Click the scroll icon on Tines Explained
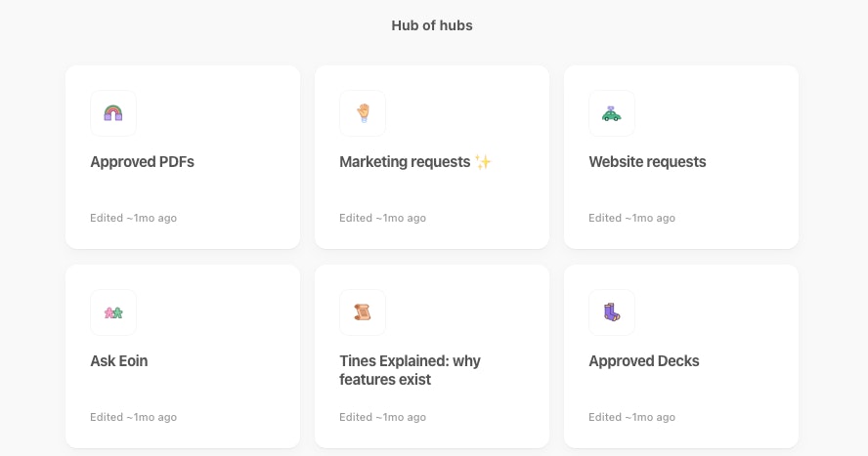Viewport: 868px width, 456px height. pos(362,312)
